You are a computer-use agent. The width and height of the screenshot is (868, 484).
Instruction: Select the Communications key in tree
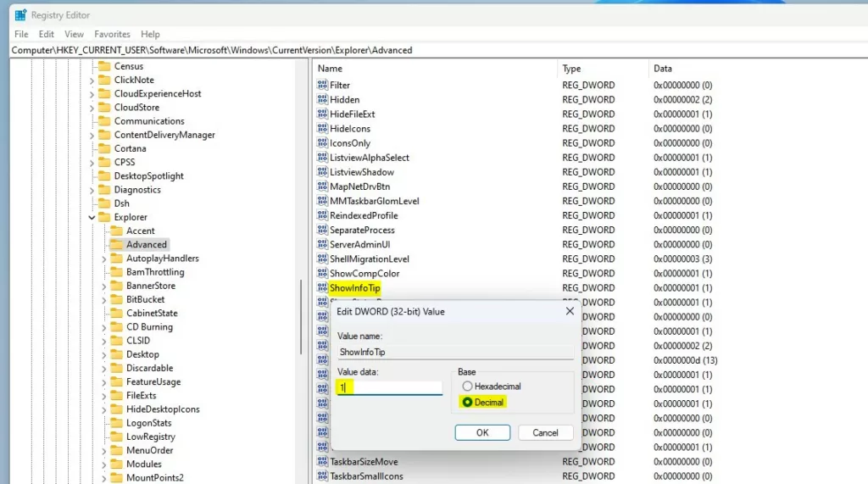pyautogui.click(x=149, y=121)
